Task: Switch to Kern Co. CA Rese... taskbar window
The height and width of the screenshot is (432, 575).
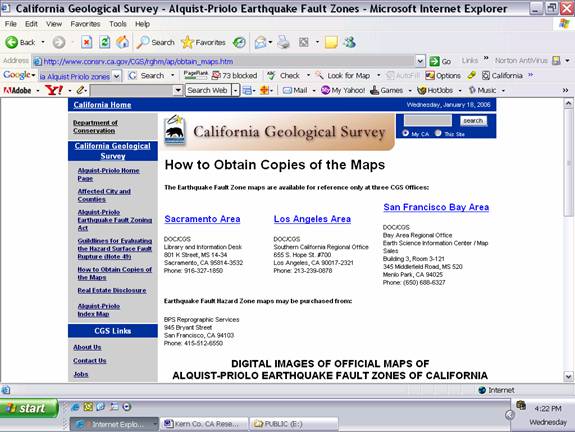Action: [204, 424]
